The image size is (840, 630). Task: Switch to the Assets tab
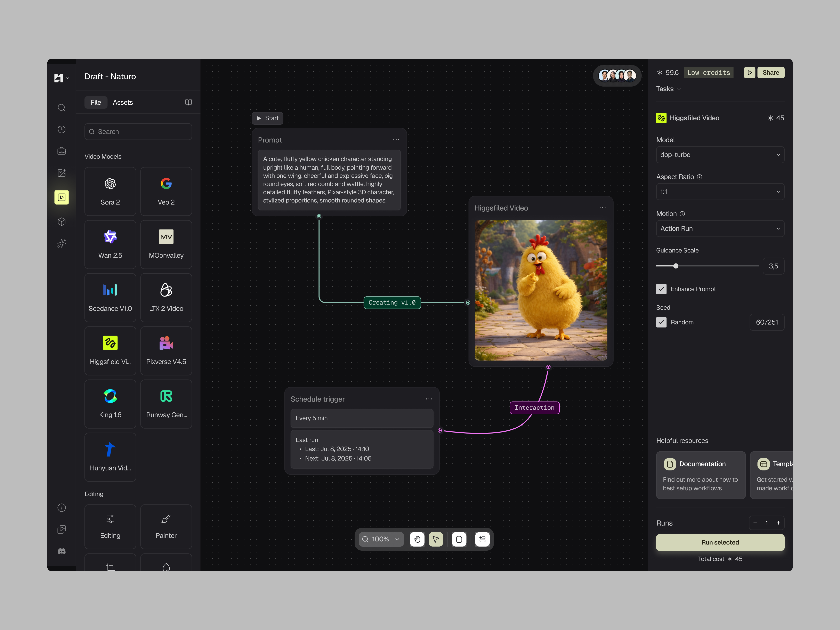(123, 102)
